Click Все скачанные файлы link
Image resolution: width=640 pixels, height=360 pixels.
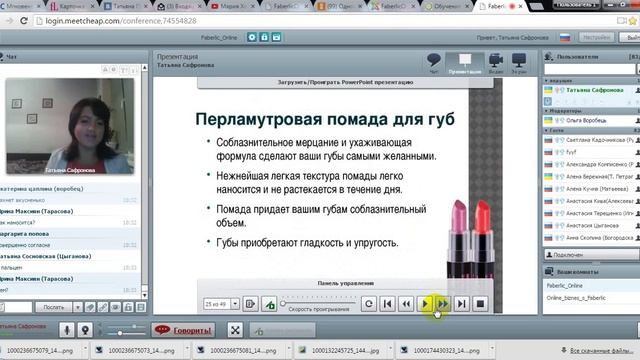[x=601, y=350]
